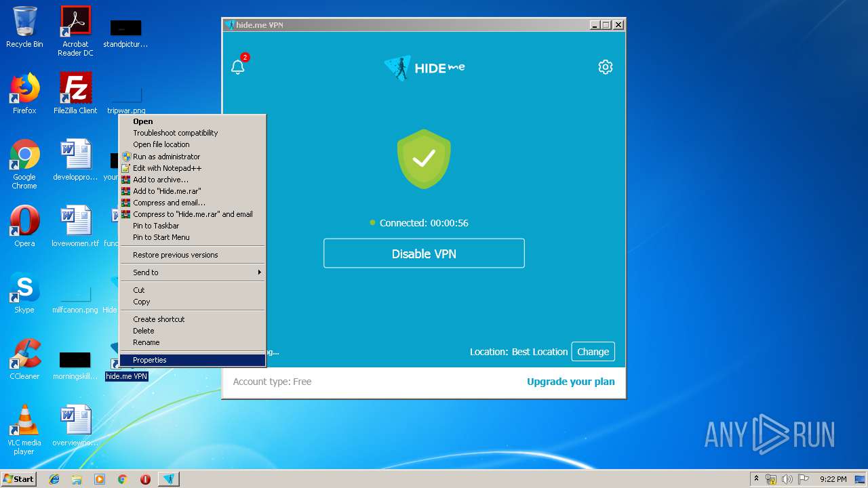The width and height of the screenshot is (868, 488).
Task: Choose Restore previous versions
Action: tap(193, 255)
